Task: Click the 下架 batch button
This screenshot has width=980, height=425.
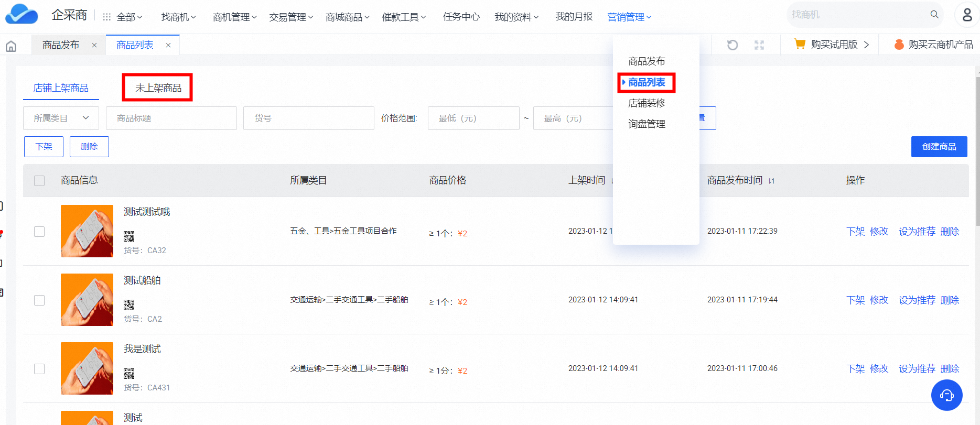Action: click(x=44, y=147)
